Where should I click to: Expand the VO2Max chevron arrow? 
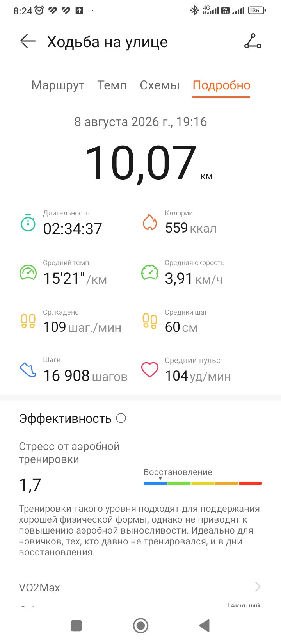coord(258,587)
